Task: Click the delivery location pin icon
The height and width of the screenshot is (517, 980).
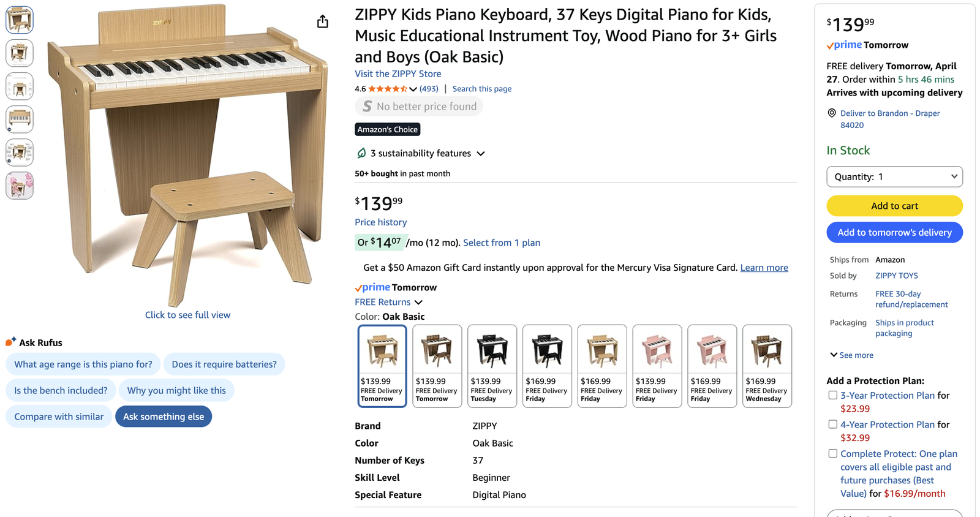Action: click(832, 113)
